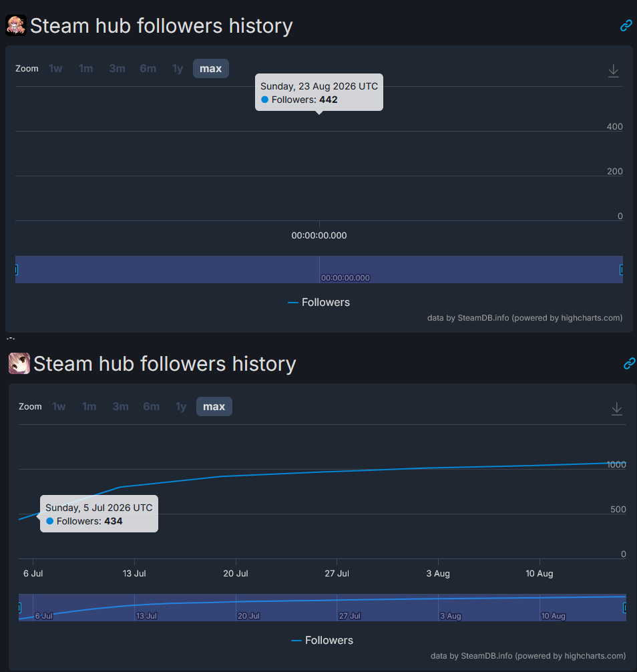Click the 400 y-axis label in top chart
Image resolution: width=637 pixels, height=672 pixels.
click(x=615, y=126)
